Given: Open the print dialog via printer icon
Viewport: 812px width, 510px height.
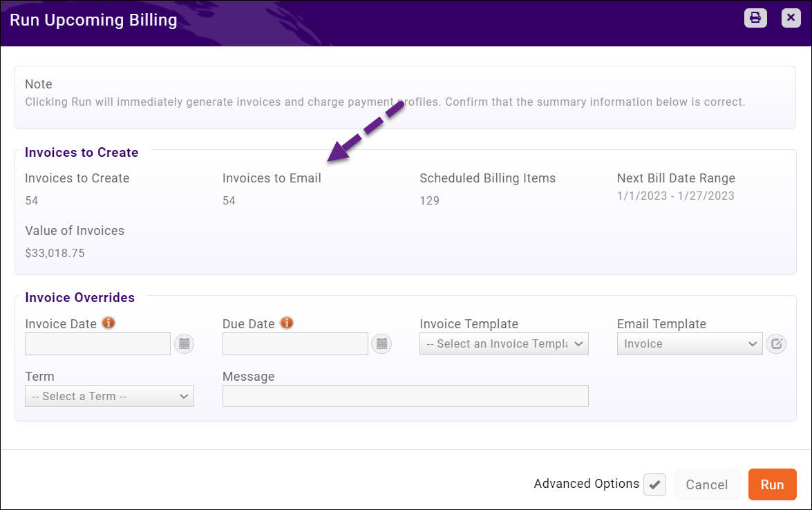Looking at the screenshot, I should (755, 18).
